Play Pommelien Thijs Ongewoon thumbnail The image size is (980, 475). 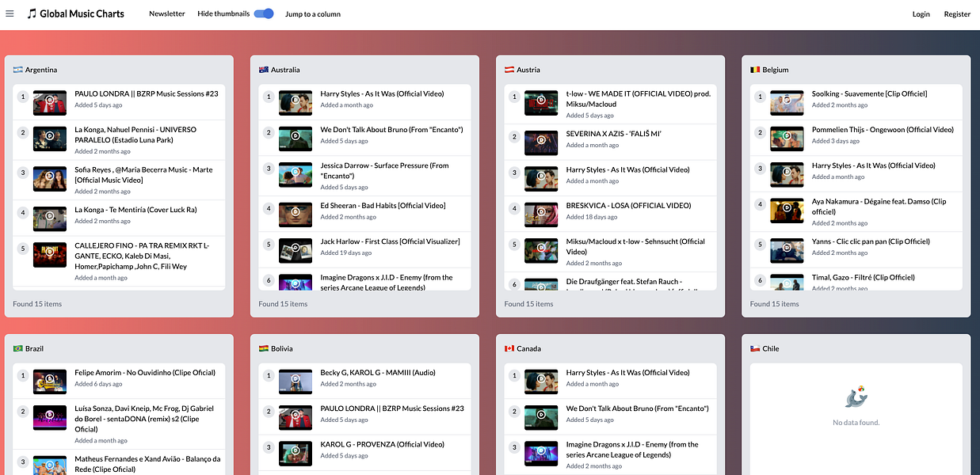pos(787,138)
